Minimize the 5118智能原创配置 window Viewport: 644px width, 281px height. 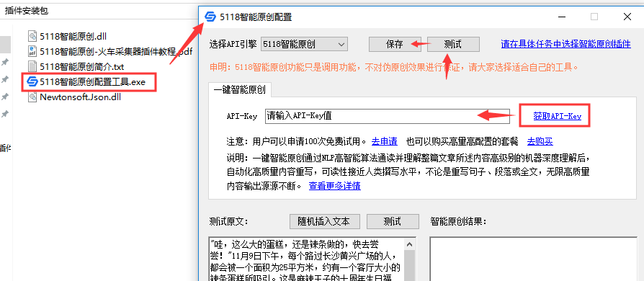point(561,17)
